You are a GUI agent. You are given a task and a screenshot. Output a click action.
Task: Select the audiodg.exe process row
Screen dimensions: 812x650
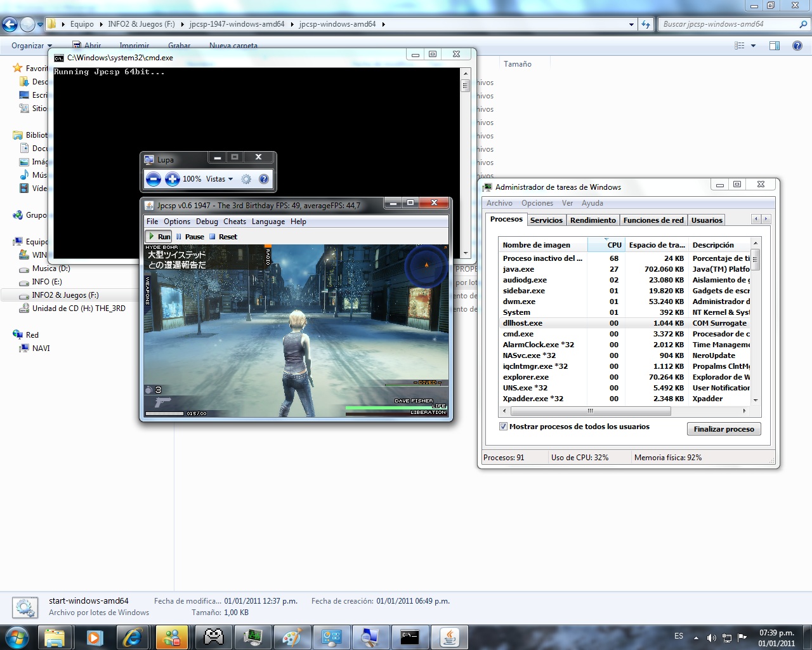(x=625, y=280)
